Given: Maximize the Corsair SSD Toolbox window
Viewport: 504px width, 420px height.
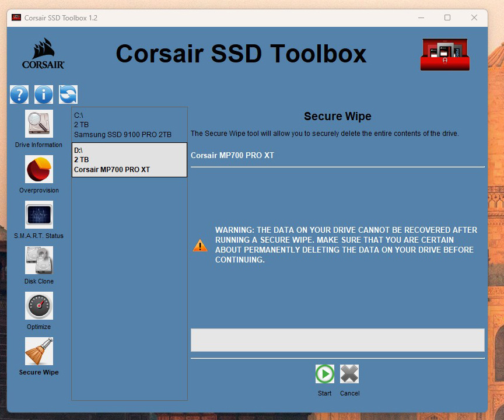Looking at the screenshot, I should (447, 17).
